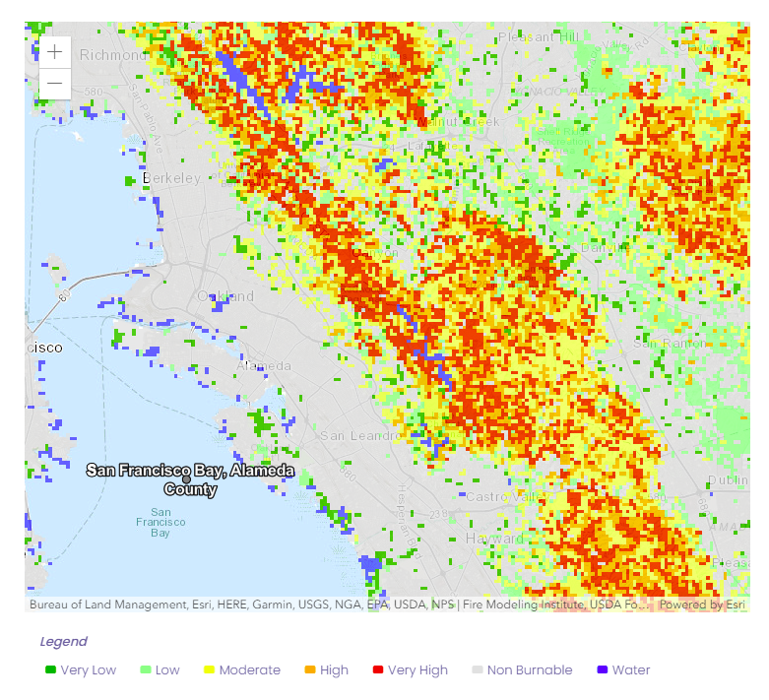Click the High orange legend swatch
This screenshot has width=769, height=700.
coord(310,669)
